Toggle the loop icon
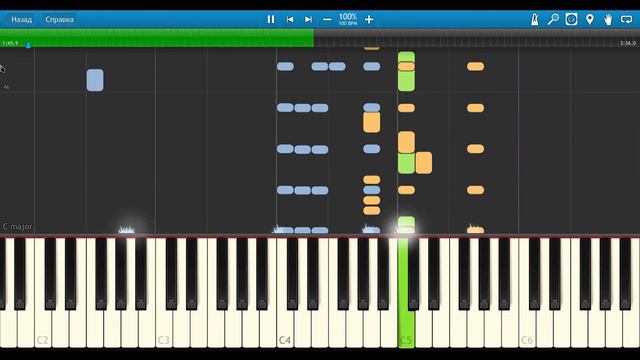The width and height of the screenshot is (640, 360). tap(627, 19)
